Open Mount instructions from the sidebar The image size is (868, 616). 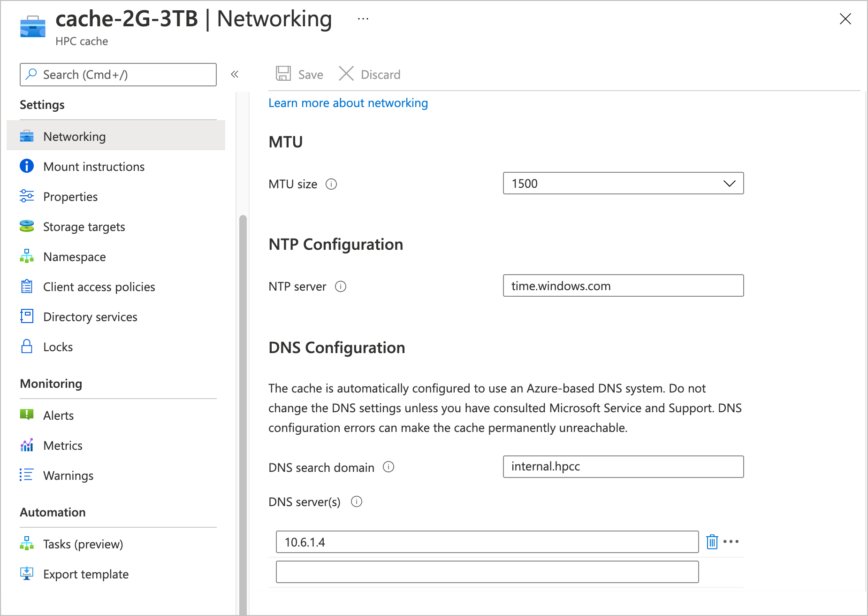93,166
